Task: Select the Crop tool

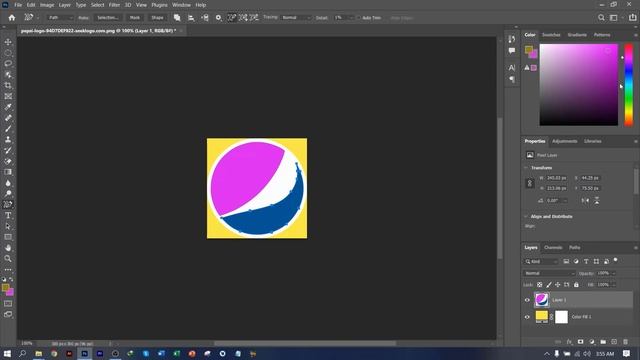Action: (8, 85)
